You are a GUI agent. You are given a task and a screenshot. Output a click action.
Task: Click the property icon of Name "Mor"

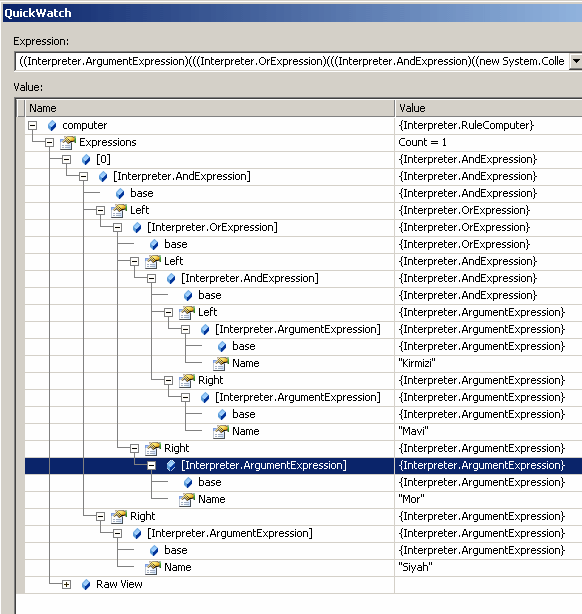187,500
